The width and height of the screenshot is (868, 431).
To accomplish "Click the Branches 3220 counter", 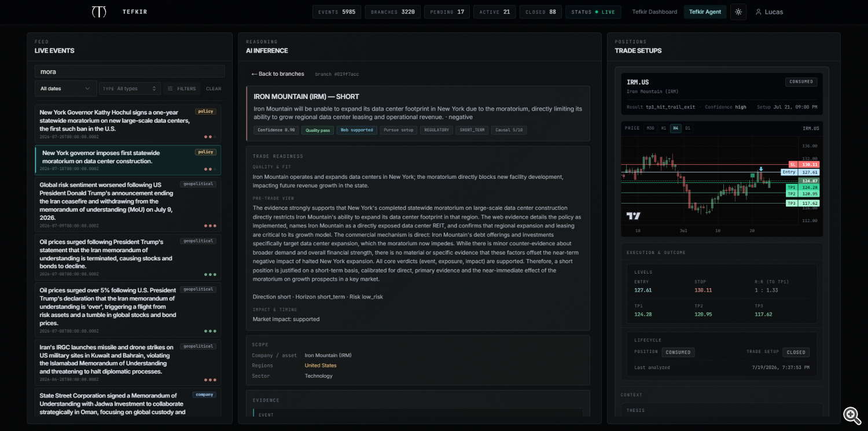I will [x=393, y=12].
